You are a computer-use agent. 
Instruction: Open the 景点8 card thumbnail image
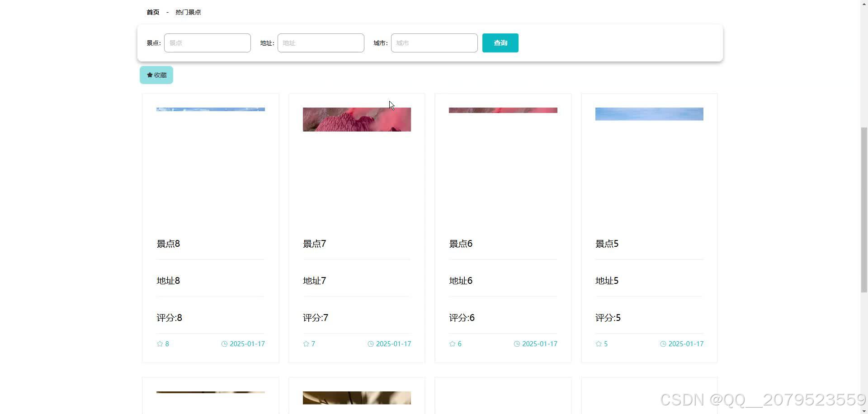(x=211, y=109)
